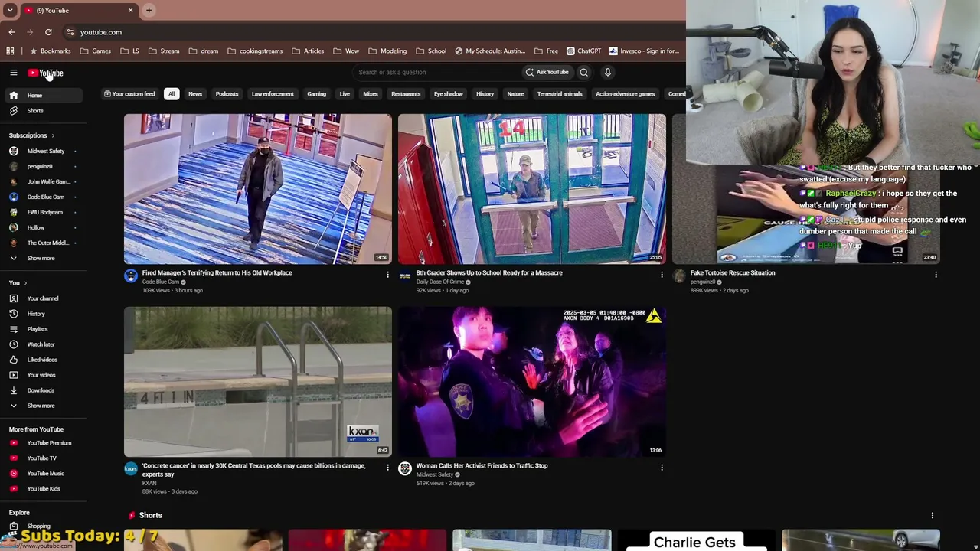The width and height of the screenshot is (980, 551).
Task: Open Your videos in sidebar
Action: 42,375
